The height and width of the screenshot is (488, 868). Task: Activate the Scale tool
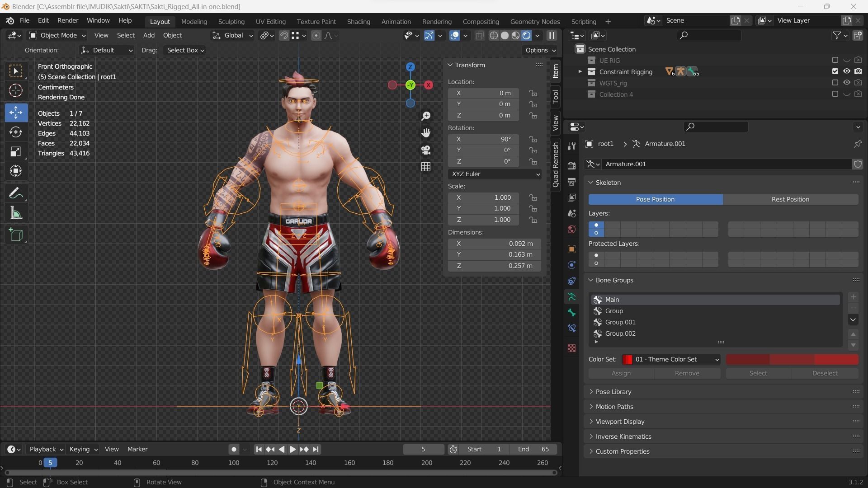click(x=16, y=151)
